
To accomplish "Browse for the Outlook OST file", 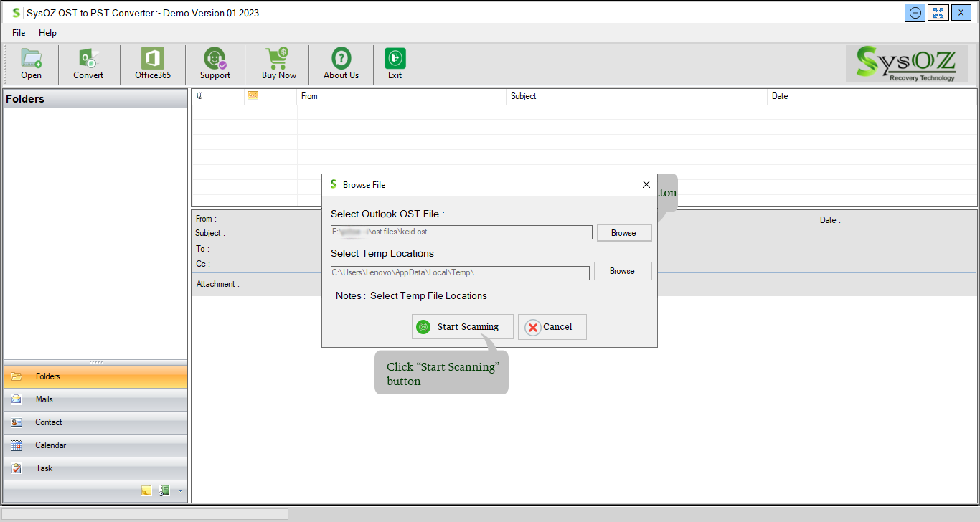I will point(623,233).
